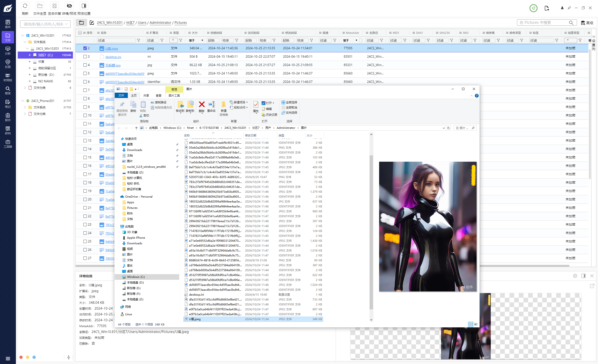
Task: Click the folder icon beside the breadcrumb path
Action: 82,23
